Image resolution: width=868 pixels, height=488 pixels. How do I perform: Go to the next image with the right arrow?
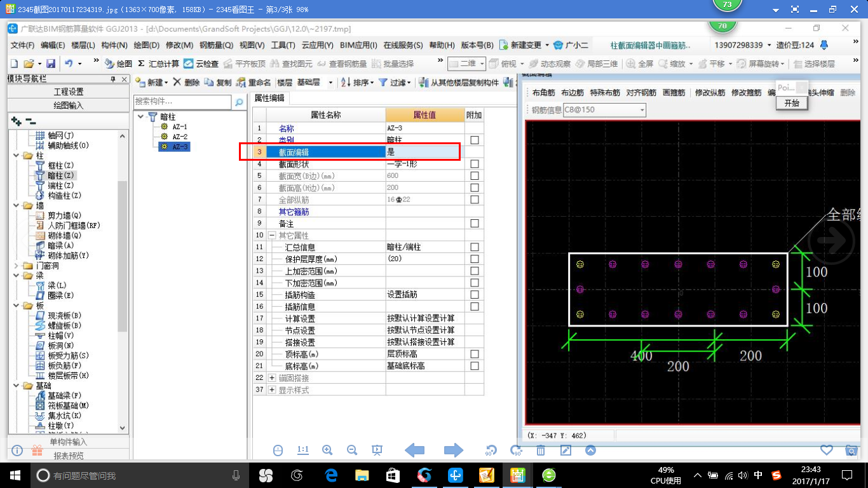454,450
